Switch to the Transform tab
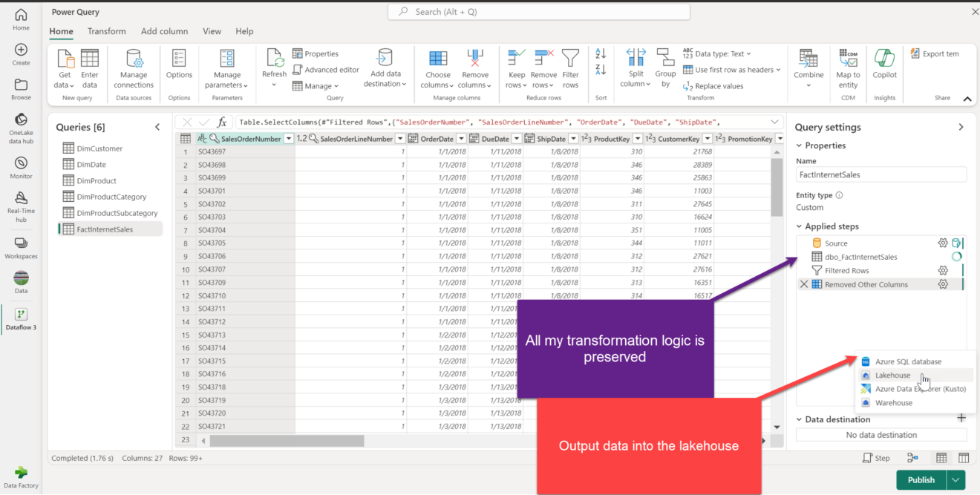980x495 pixels. 107,31
